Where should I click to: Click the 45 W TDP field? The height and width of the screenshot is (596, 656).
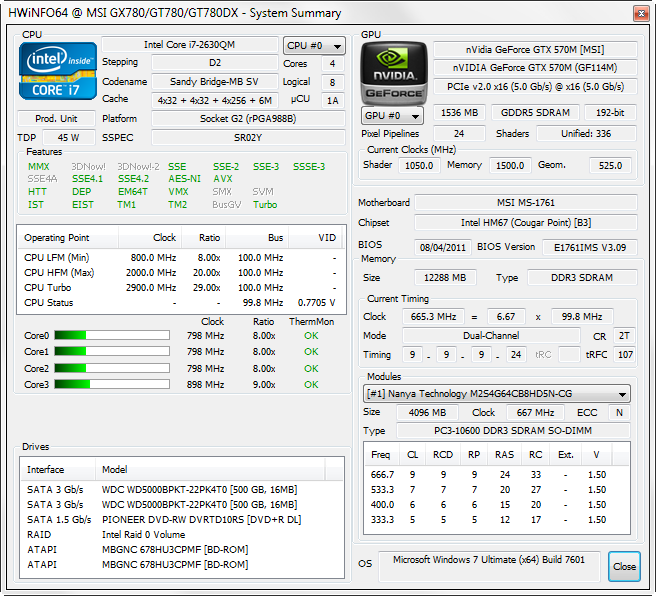[69, 138]
